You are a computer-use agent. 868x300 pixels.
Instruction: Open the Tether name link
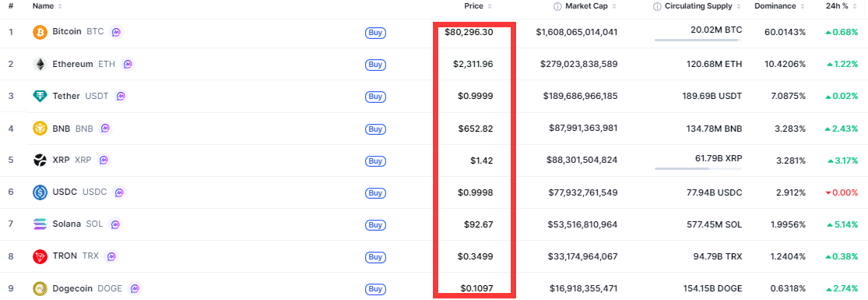coord(66,96)
